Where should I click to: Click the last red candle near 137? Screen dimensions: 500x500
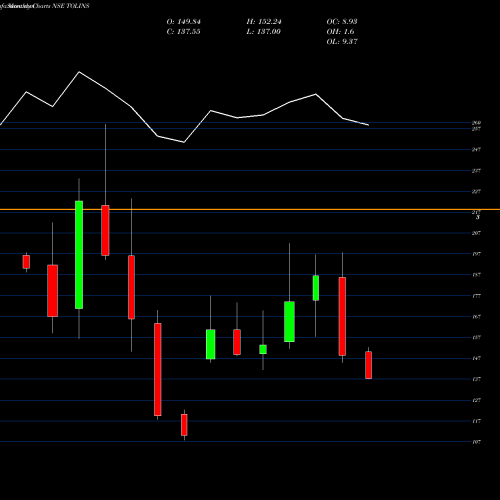pos(368,365)
